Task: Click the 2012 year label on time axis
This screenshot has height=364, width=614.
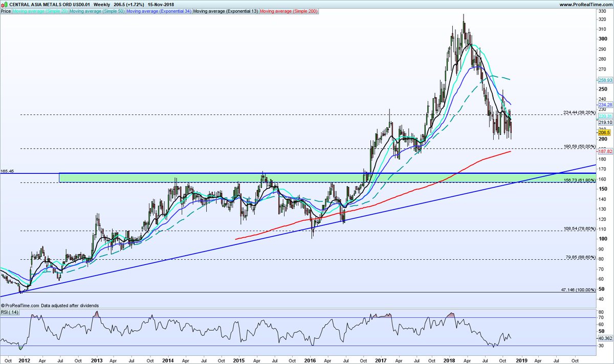Action: pos(24,360)
